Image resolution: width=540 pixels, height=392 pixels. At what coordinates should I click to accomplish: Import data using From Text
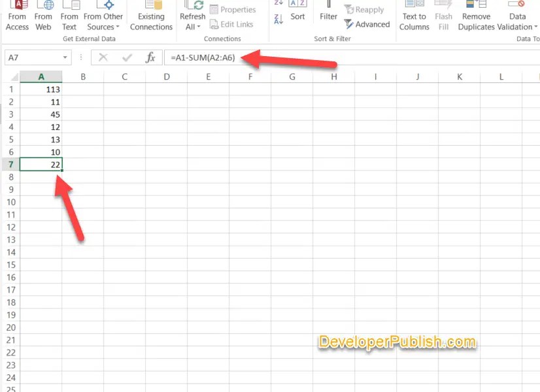coord(69,16)
